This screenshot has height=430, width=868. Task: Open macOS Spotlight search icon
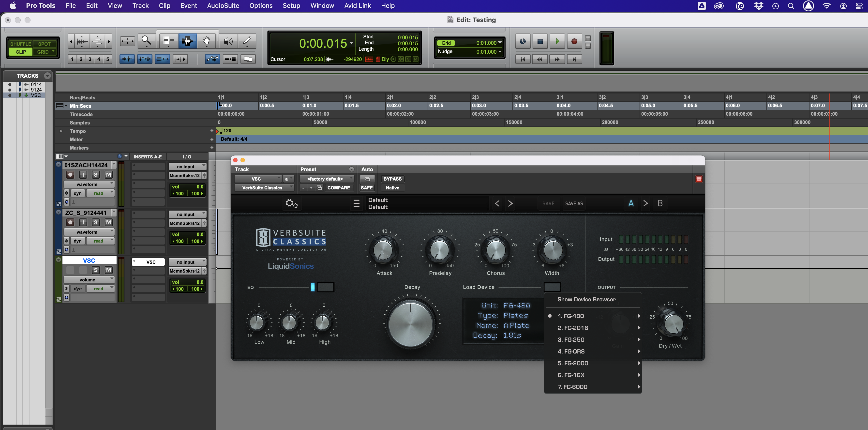coord(791,6)
